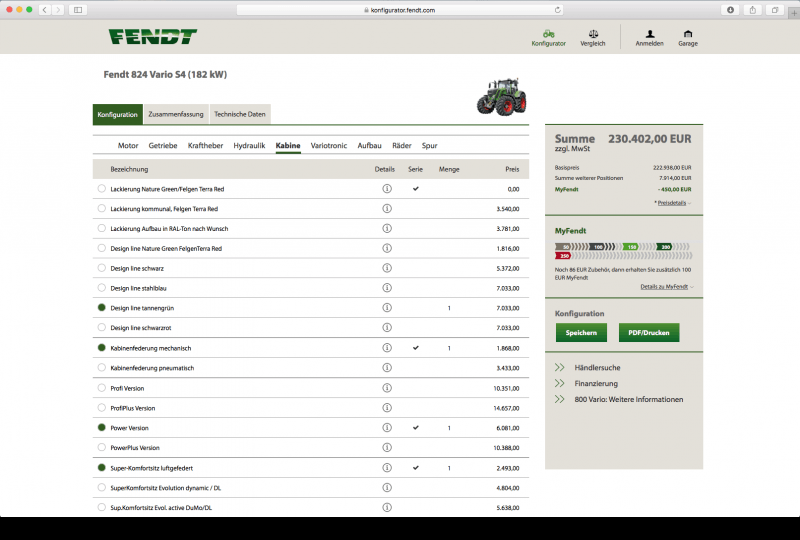Open the Variotronic category

point(329,145)
